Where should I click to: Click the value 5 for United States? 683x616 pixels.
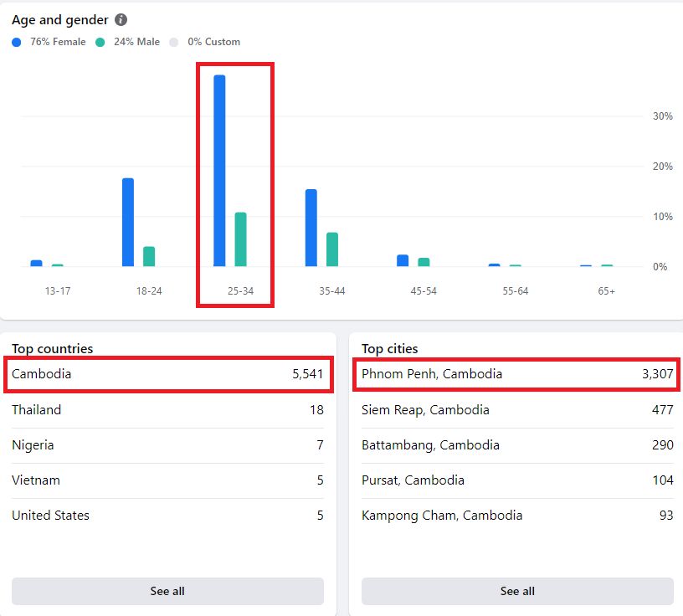click(320, 516)
